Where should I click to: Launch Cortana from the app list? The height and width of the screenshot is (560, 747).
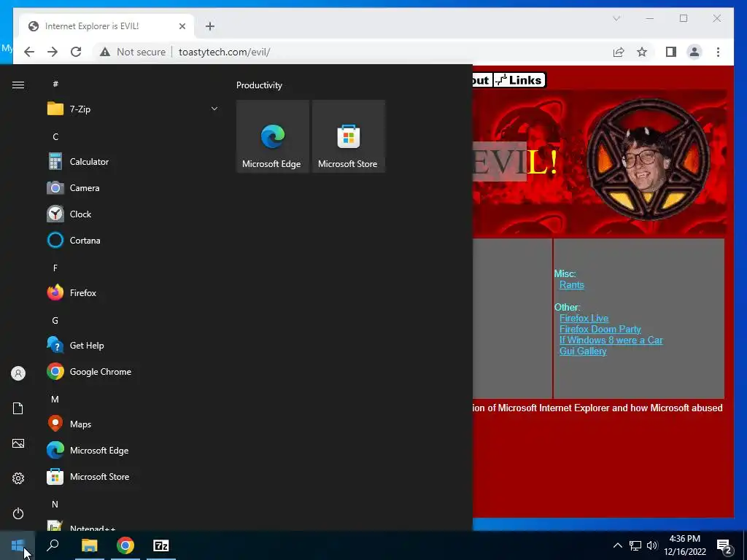click(133, 241)
